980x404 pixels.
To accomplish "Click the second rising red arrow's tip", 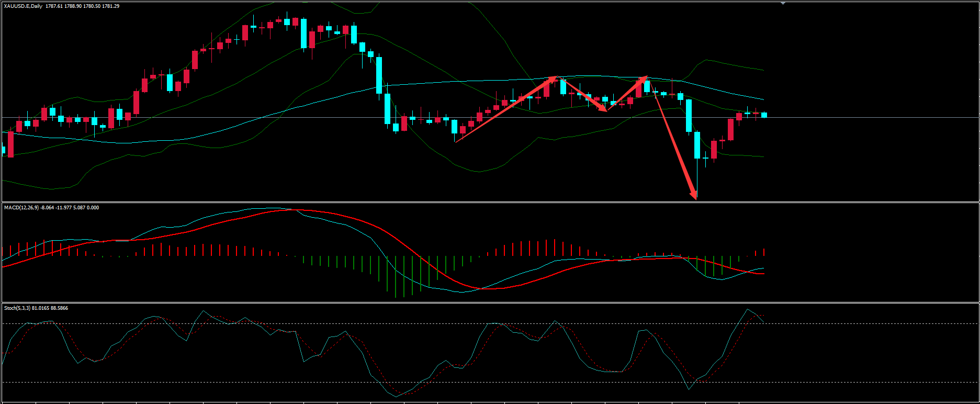I will pos(646,77).
